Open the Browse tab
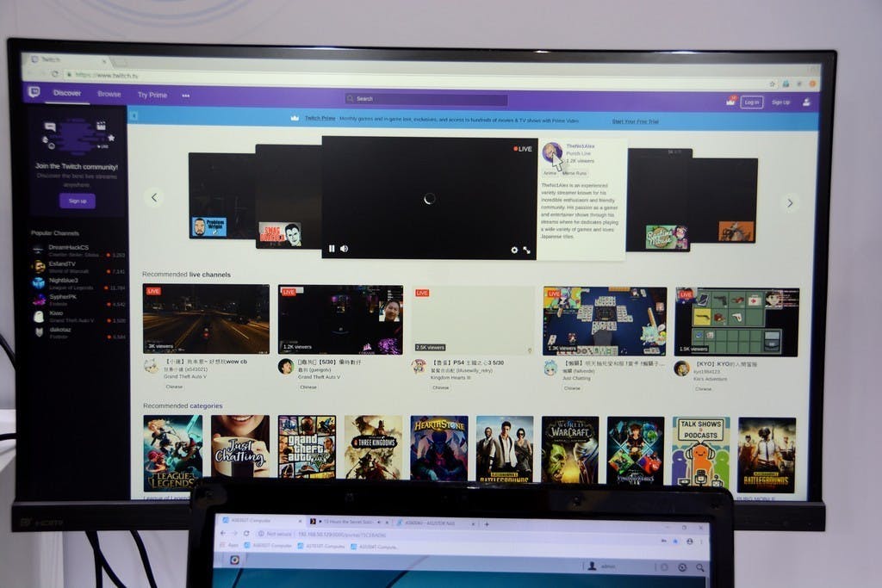882x588 pixels. [x=109, y=94]
